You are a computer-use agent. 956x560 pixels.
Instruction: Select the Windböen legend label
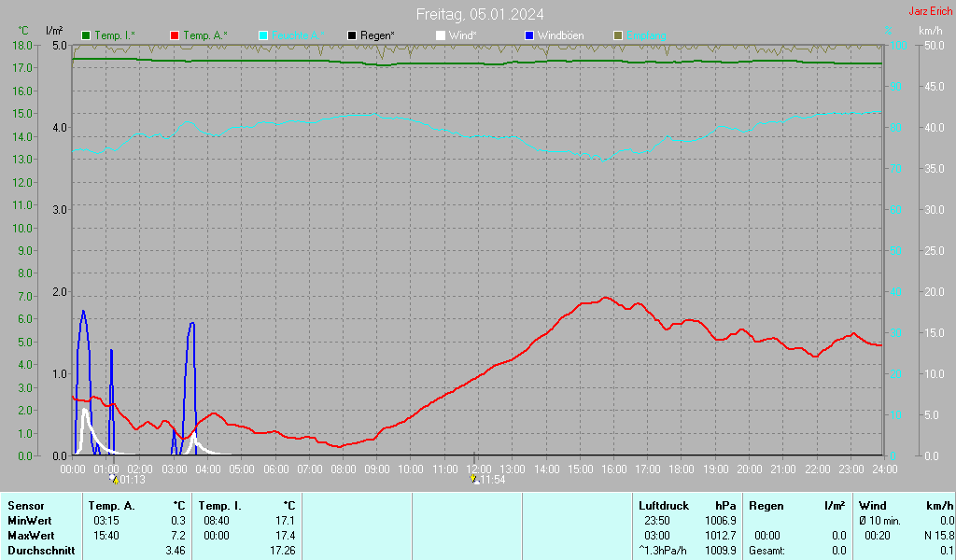(560, 35)
